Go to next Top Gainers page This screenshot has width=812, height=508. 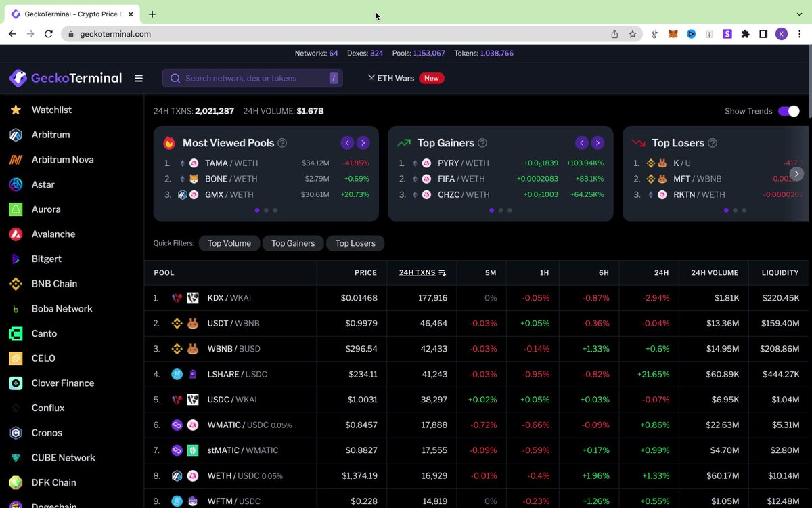click(598, 143)
